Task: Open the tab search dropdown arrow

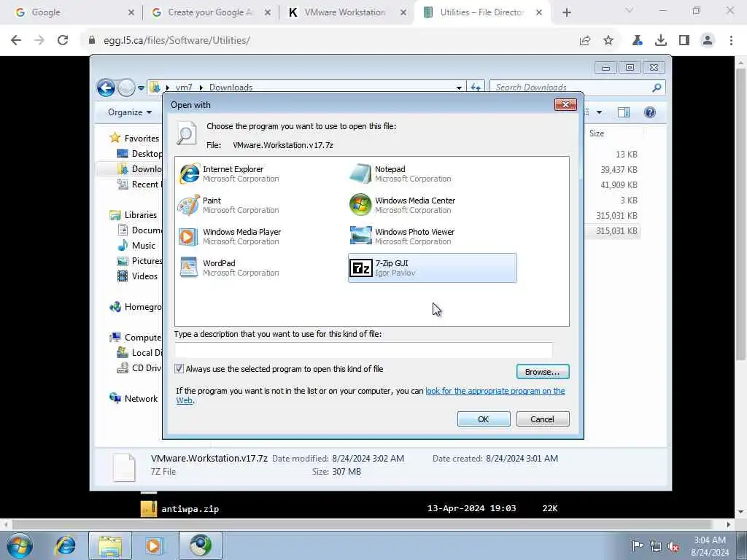Action: pyautogui.click(x=630, y=10)
